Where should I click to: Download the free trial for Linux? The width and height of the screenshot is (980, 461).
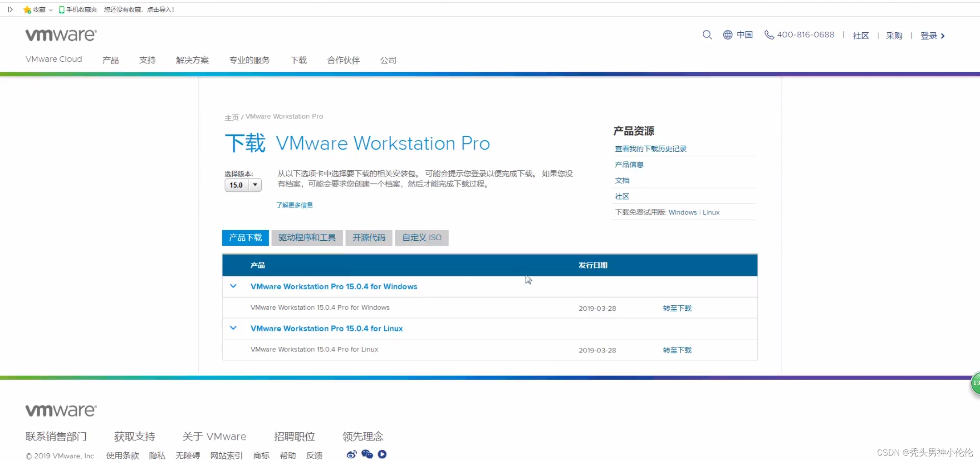coord(711,212)
